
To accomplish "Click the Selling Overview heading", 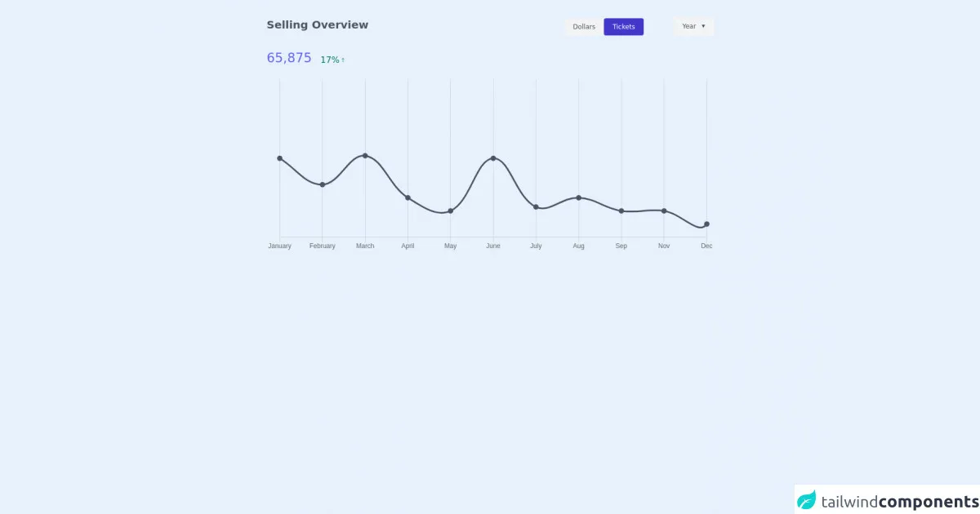I will click(x=318, y=25).
